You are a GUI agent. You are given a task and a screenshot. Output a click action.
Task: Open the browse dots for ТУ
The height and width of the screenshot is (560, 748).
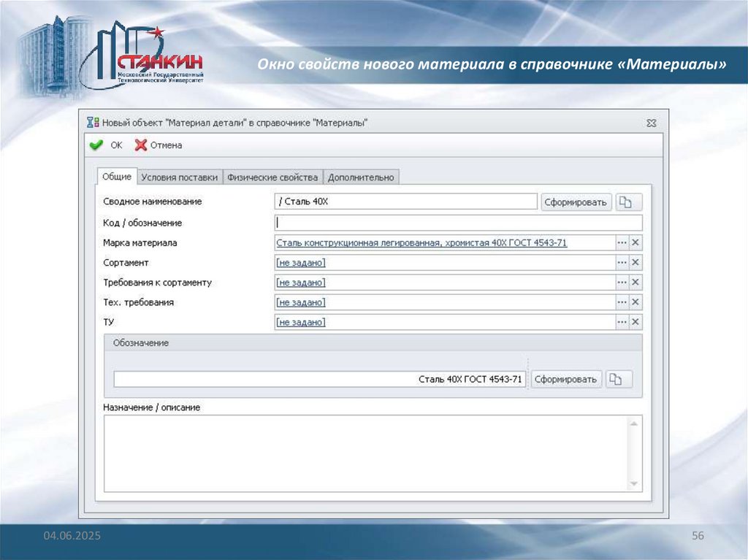click(x=622, y=323)
